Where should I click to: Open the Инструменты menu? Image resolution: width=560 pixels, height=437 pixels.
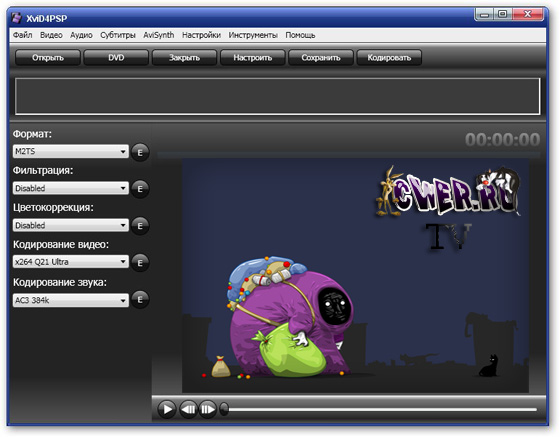tap(253, 35)
